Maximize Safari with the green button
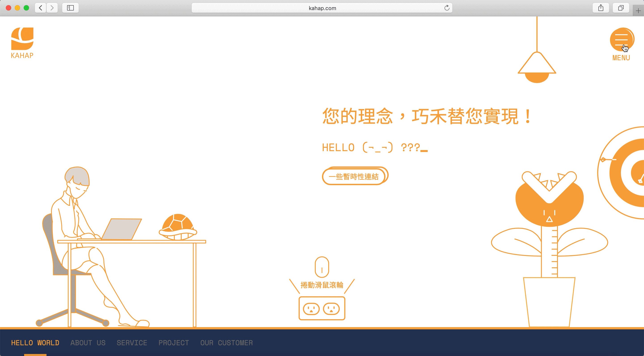This screenshot has width=644, height=356. pyautogui.click(x=26, y=8)
